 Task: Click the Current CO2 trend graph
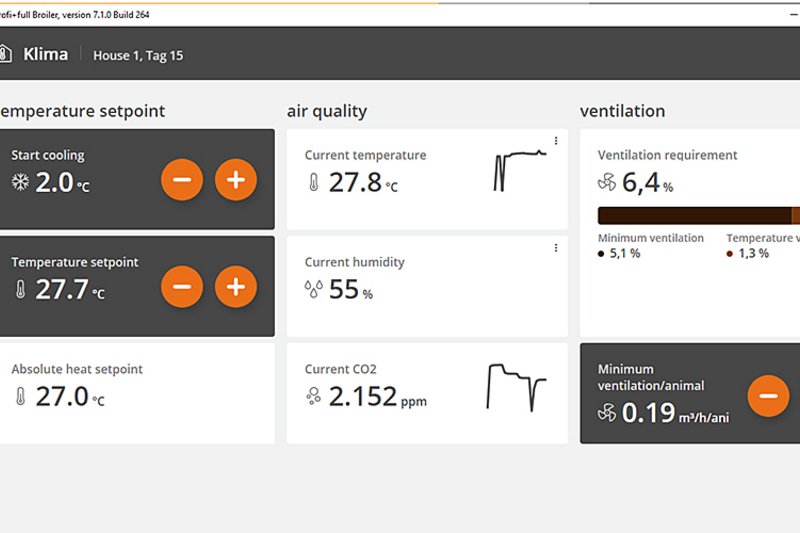517,385
